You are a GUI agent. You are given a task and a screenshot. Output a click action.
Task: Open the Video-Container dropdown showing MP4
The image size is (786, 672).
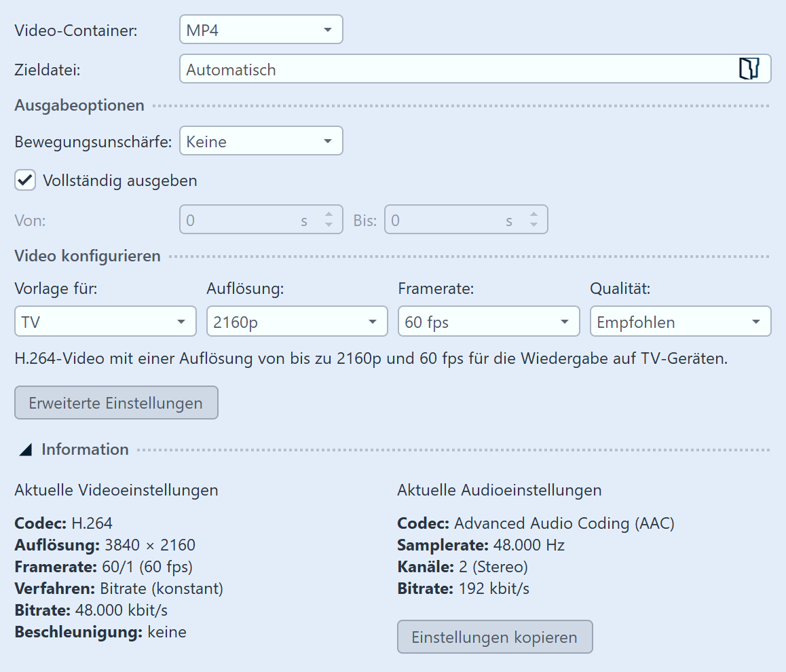click(261, 31)
